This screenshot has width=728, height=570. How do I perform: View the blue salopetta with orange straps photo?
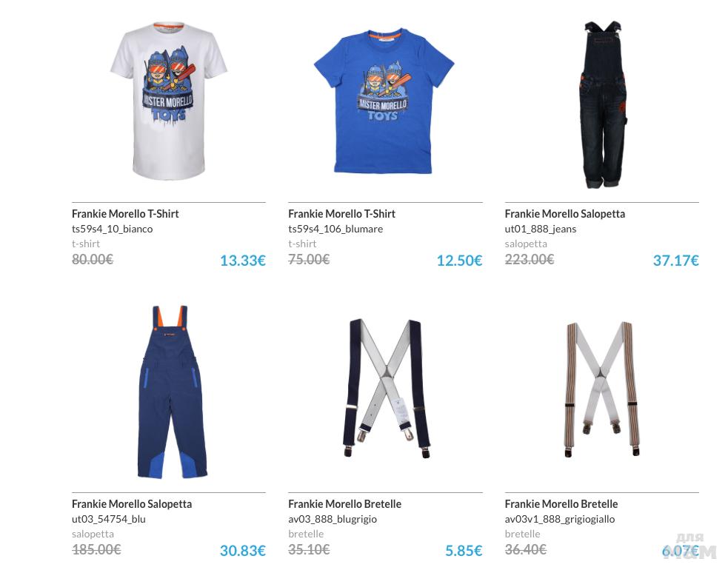tap(171, 392)
